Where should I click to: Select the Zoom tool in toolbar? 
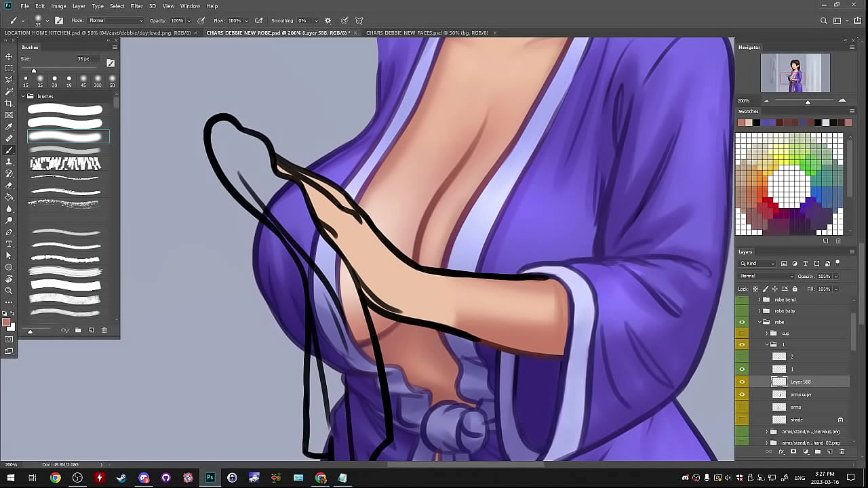pos(9,290)
